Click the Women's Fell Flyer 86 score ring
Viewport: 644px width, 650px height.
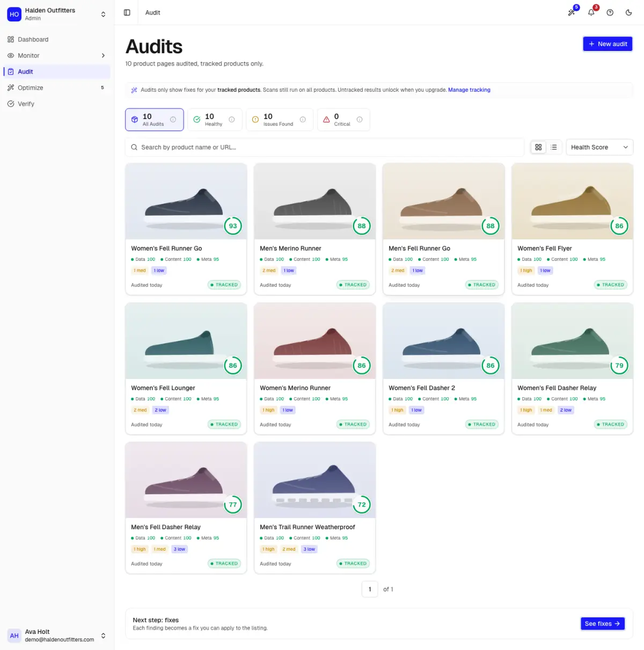coord(619,226)
